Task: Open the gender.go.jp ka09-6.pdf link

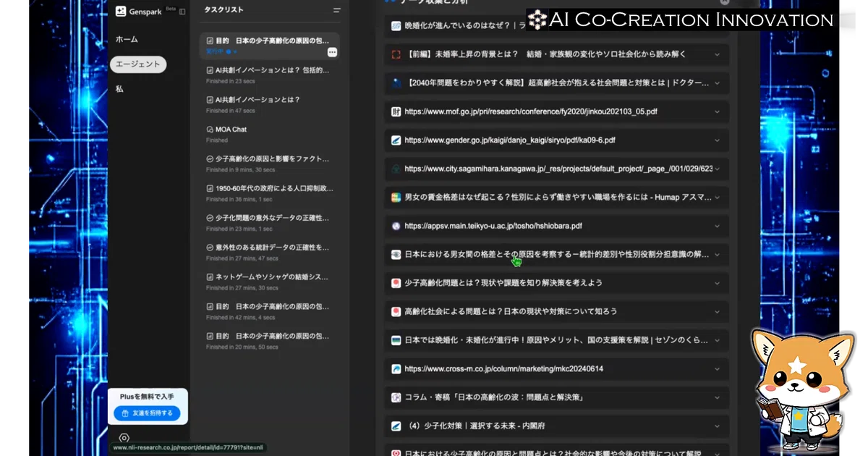Action: (x=510, y=140)
